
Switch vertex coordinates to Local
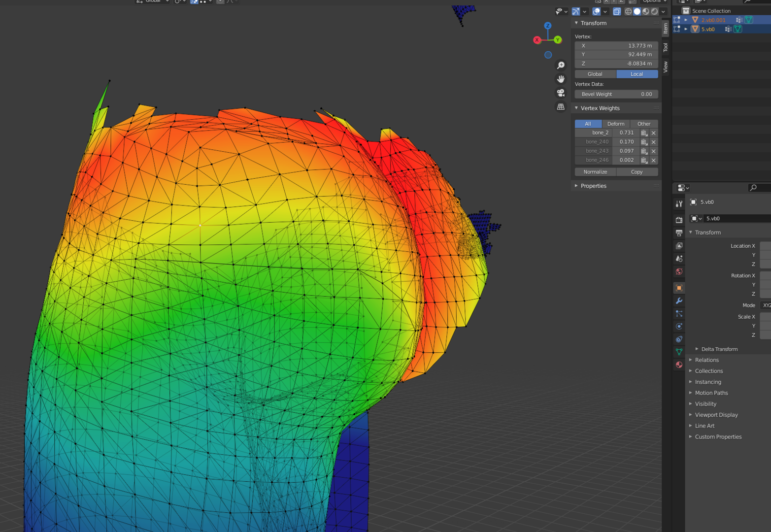tap(637, 74)
